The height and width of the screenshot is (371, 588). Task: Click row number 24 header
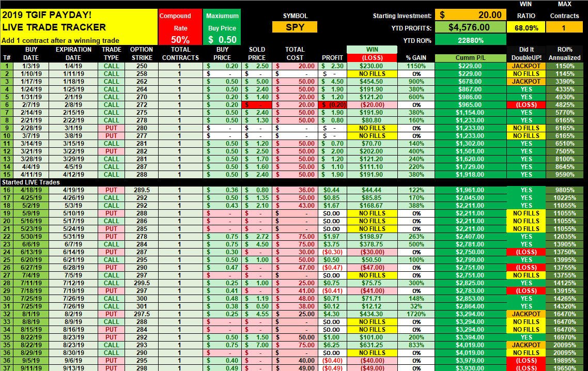coord(7,252)
